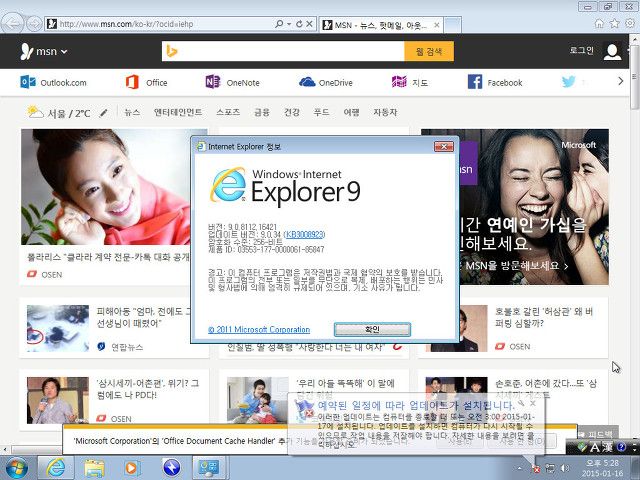Click the vertical page scrollbar thumb

click(x=634, y=76)
